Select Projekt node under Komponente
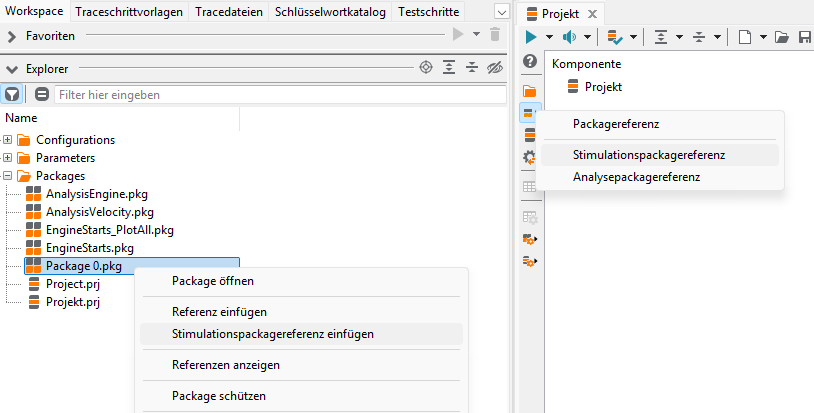This screenshot has width=814, height=413. pos(603,87)
